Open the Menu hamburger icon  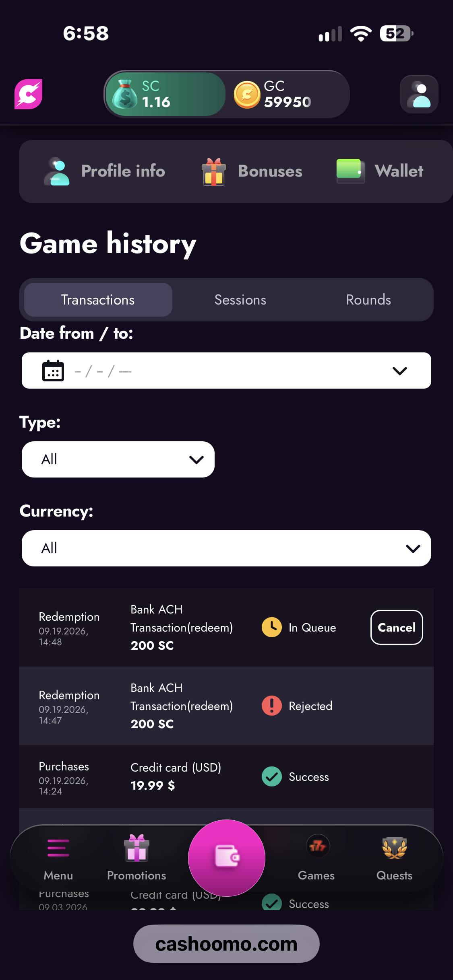(x=58, y=848)
